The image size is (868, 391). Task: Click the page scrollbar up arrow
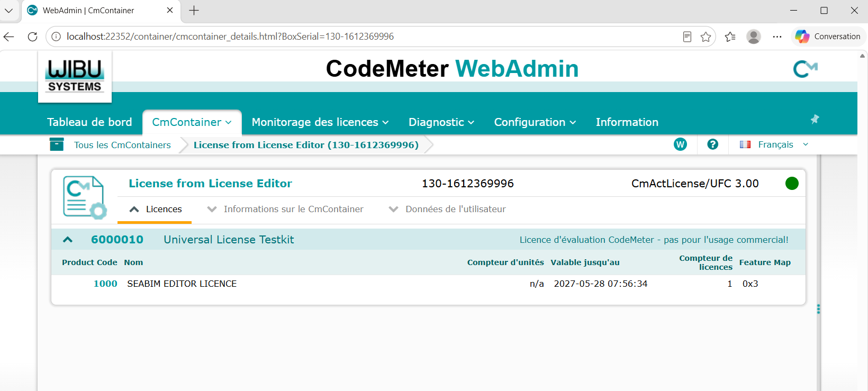[862, 56]
